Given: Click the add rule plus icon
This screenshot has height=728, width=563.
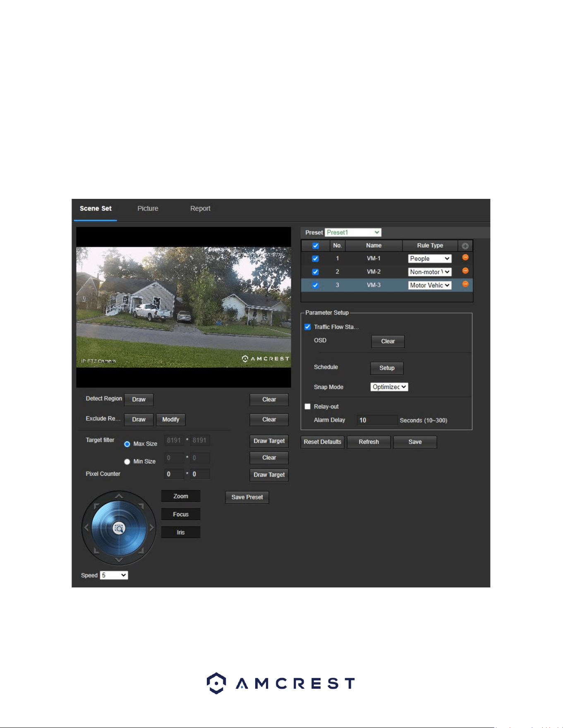Looking at the screenshot, I should 465,246.
